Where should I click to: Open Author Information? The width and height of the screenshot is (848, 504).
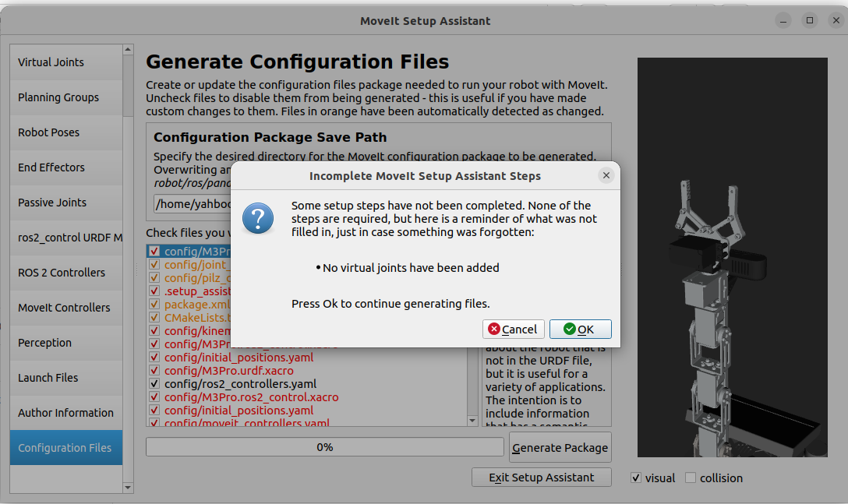66,413
